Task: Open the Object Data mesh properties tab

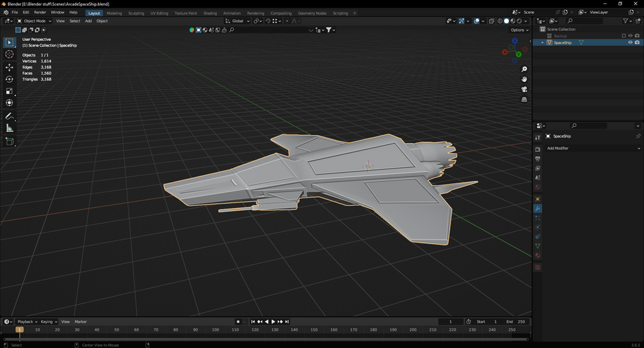Action: 538,246
